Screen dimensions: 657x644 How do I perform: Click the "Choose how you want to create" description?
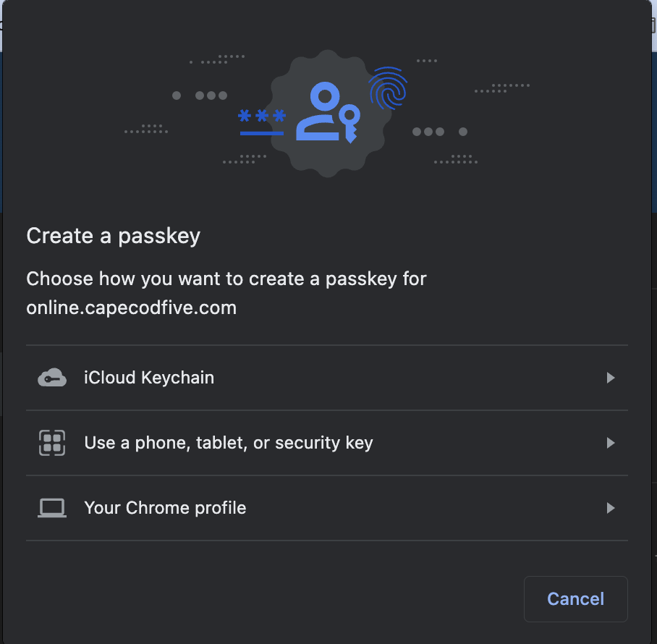coord(226,279)
